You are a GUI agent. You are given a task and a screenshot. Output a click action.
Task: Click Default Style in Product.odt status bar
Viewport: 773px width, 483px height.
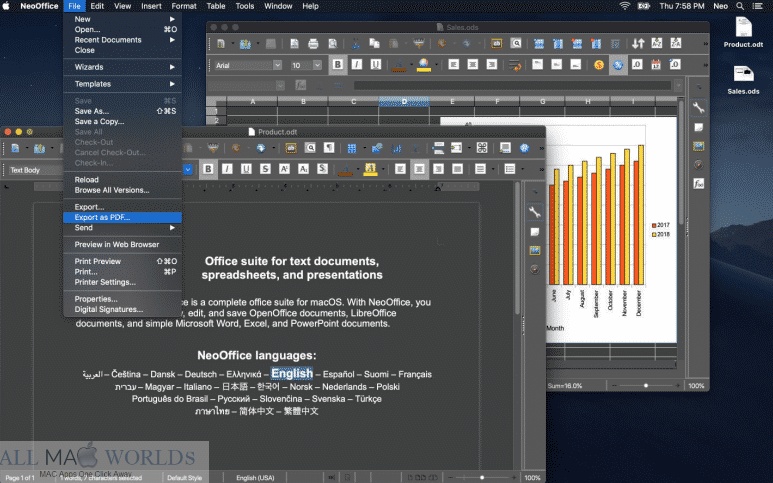pos(184,478)
